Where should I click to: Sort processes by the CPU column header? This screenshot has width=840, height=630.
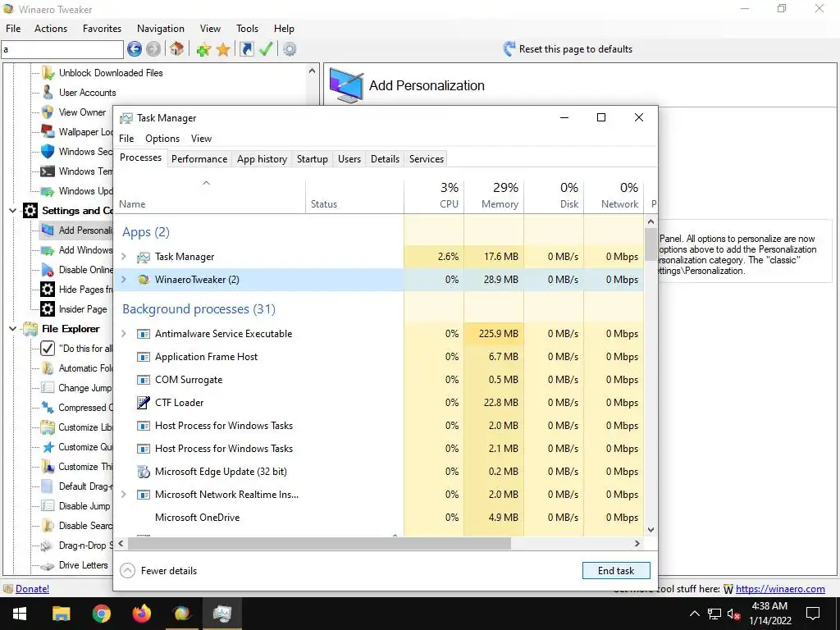(x=435, y=196)
